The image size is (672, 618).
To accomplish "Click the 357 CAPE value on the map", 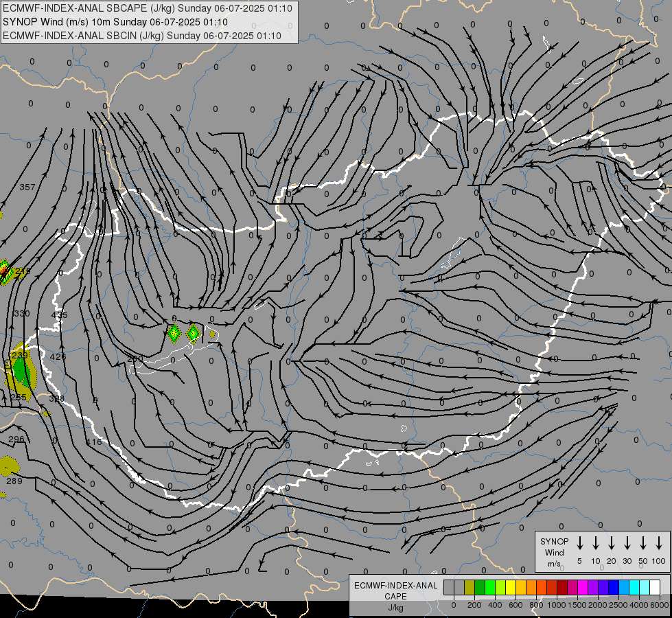I will click(27, 187).
